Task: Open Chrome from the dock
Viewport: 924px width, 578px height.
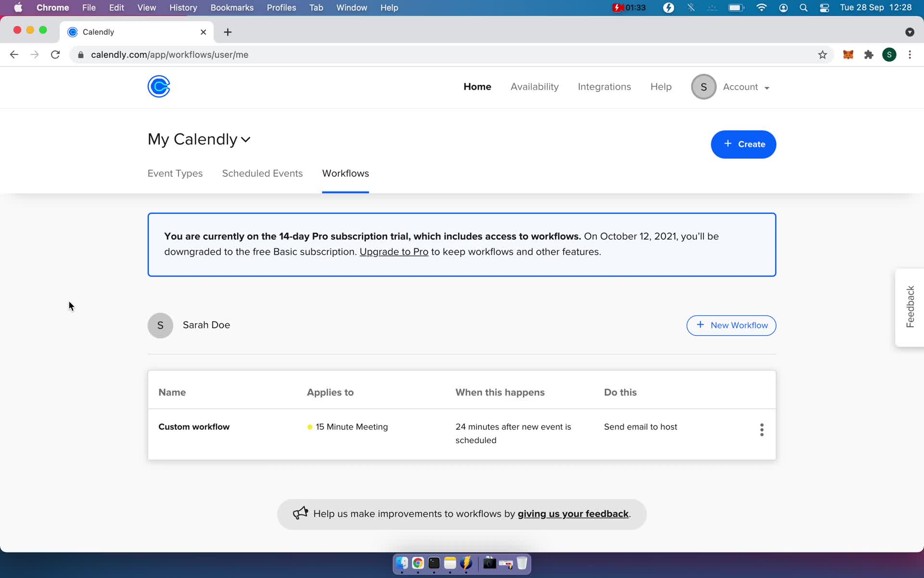Action: [x=418, y=563]
